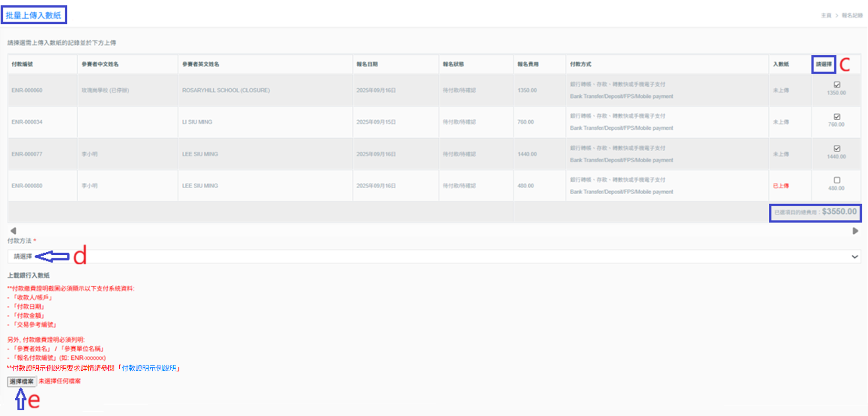This screenshot has height=416, width=868.
Task: Untick the checkbox for record ENR-000060
Action: click(x=837, y=84)
